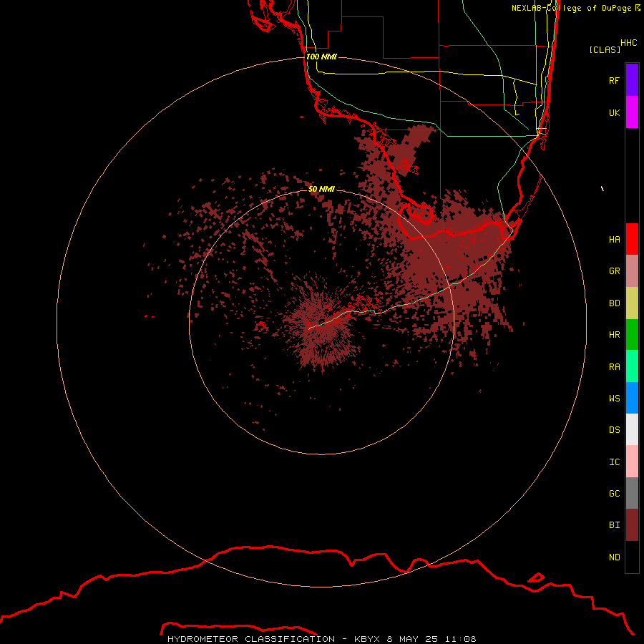Click the HHC product label
This screenshot has height=644, width=644.
pos(628,43)
